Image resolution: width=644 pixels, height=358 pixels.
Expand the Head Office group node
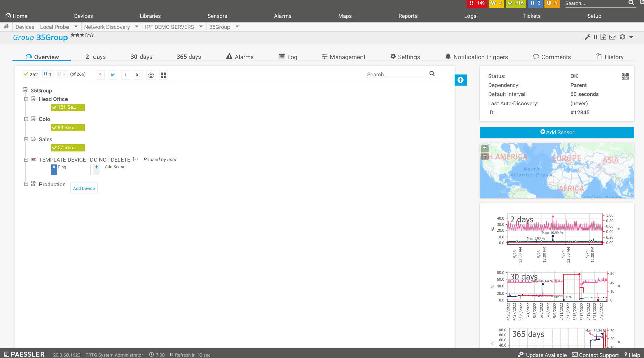tap(26, 99)
